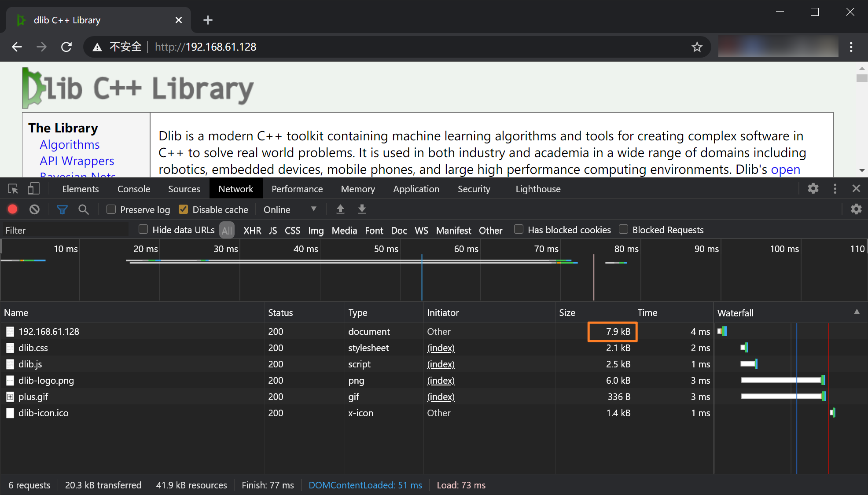Click the network Filter text field
868x495 pixels.
(66, 230)
